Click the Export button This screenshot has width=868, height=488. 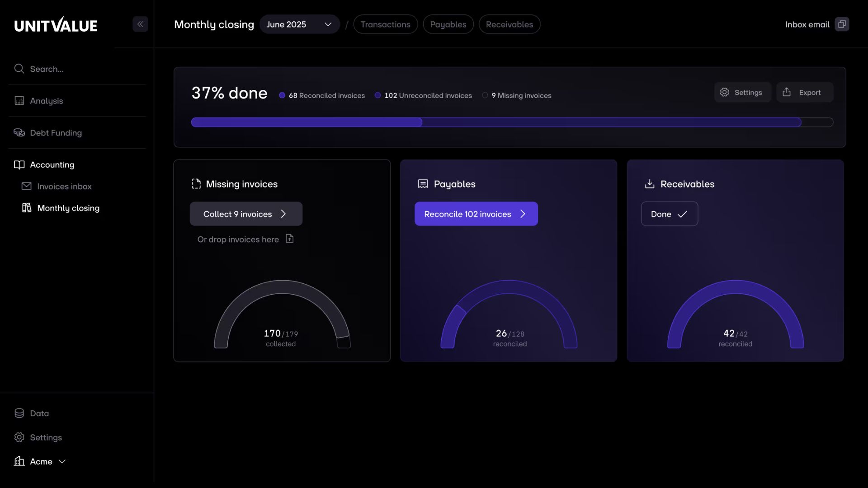tap(804, 92)
